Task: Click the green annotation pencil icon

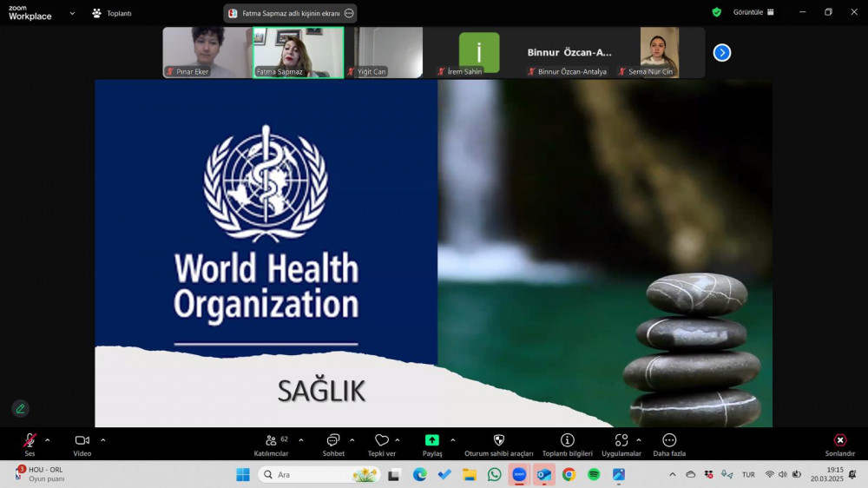Action: [x=21, y=409]
